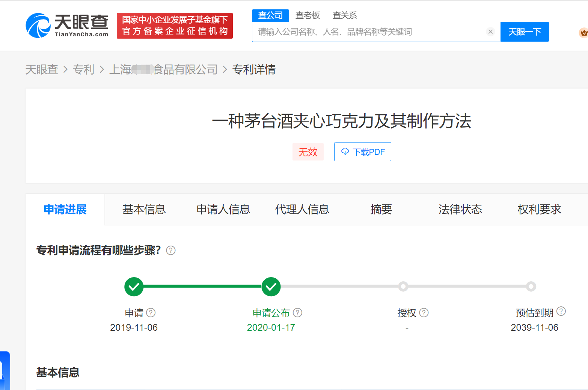This screenshot has height=390, width=588.
Task: Open the 摘要 tab
Action: (381, 210)
